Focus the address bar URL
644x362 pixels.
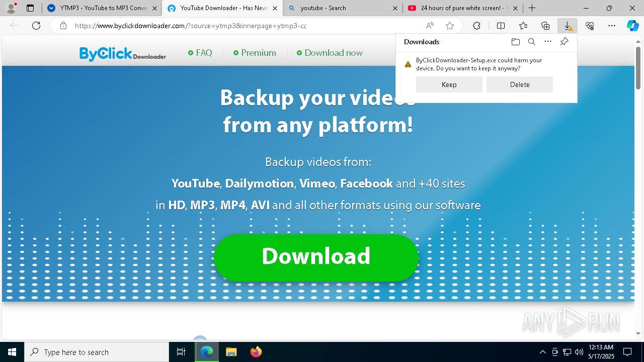coord(191,26)
